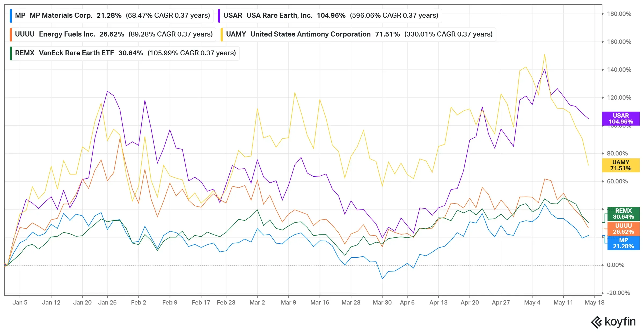
Task: Click the Mar 30 date label
Action: 382,303
